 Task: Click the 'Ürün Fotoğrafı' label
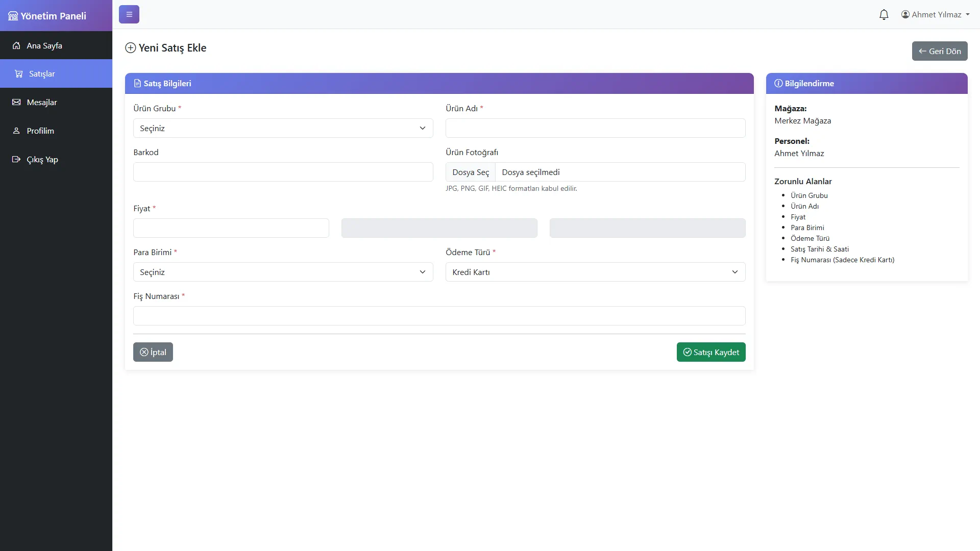[x=472, y=152]
